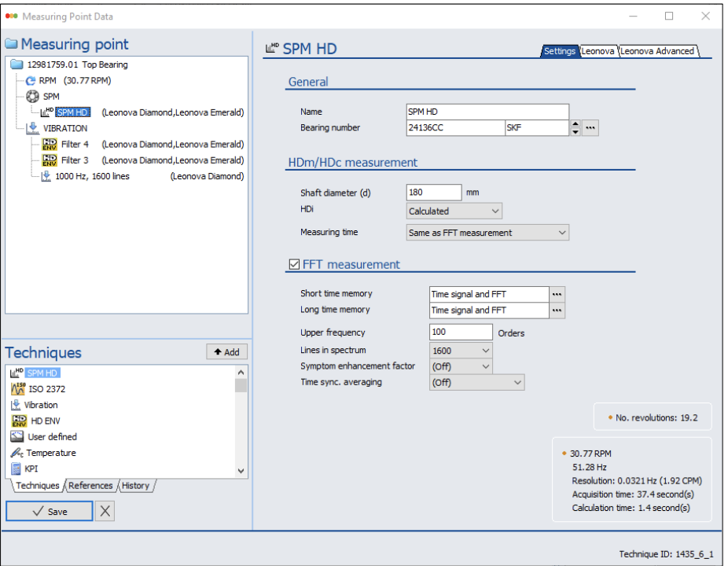Screen dimensions: 728x566
Task: Expand the Lines in spectrum dropdown
Action: click(x=461, y=351)
